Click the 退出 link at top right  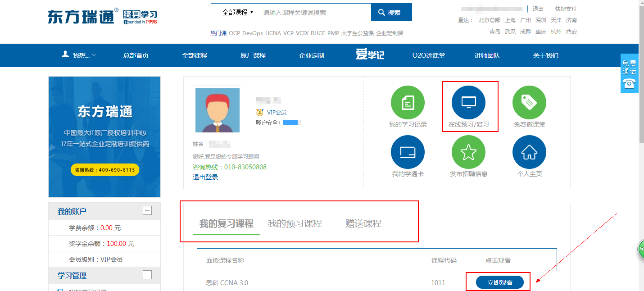(538, 9)
